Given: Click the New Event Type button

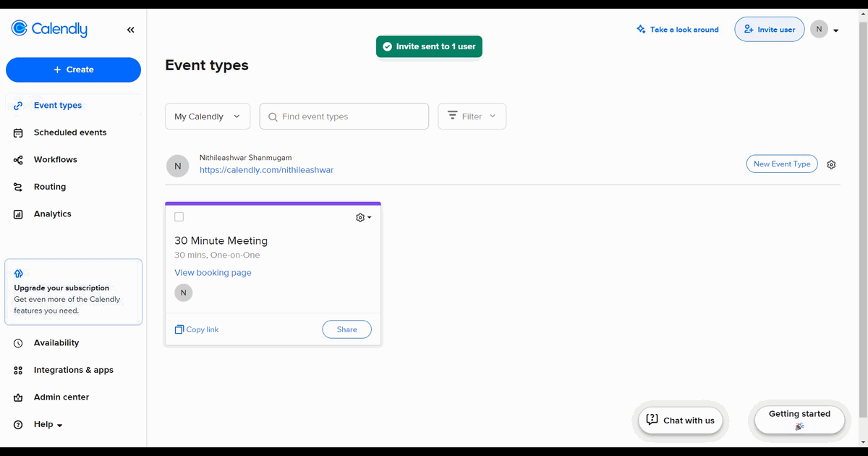Looking at the screenshot, I should tap(782, 164).
